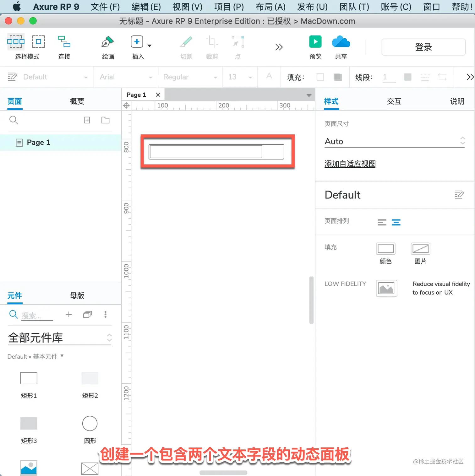The height and width of the screenshot is (476, 475).
Task: Select the 矩形1 widget
Action: tap(29, 378)
